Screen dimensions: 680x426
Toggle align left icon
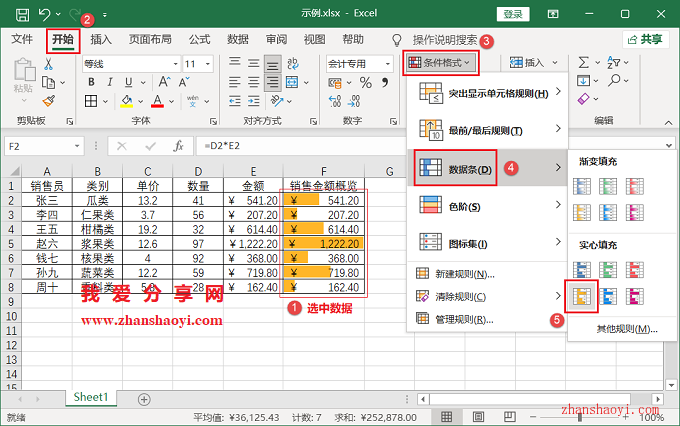point(235,82)
